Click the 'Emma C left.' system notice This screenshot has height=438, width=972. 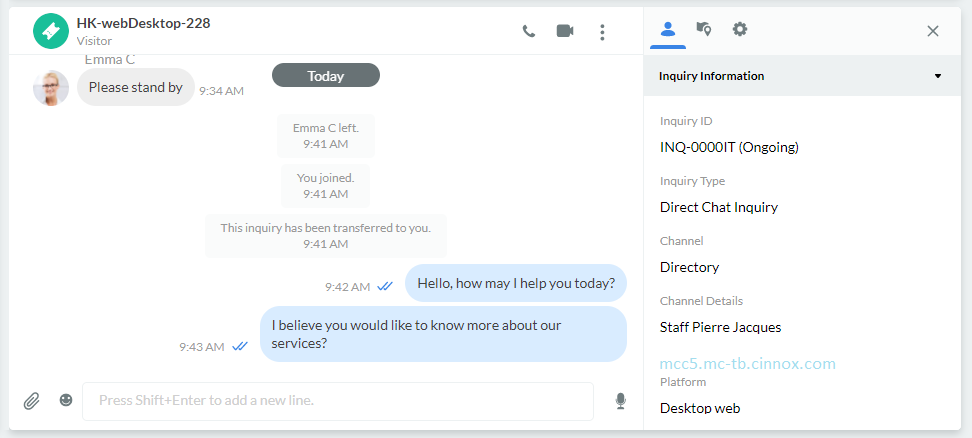click(x=325, y=136)
